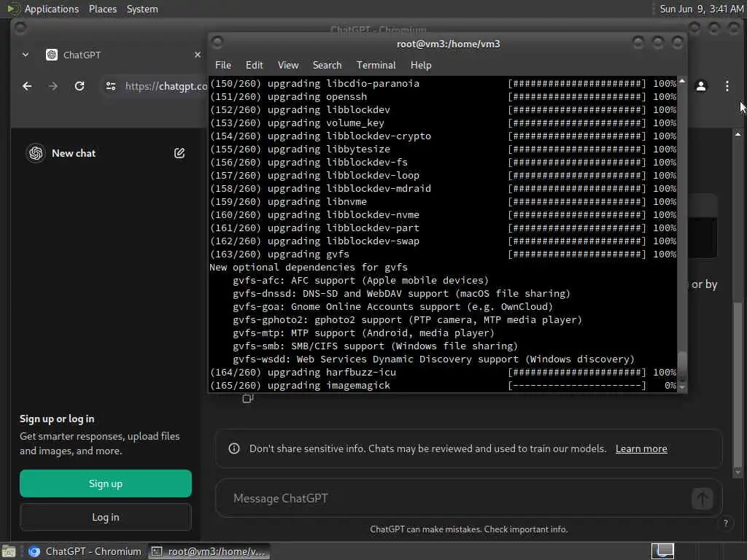Click the openssh 100% progress bar

[576, 97]
